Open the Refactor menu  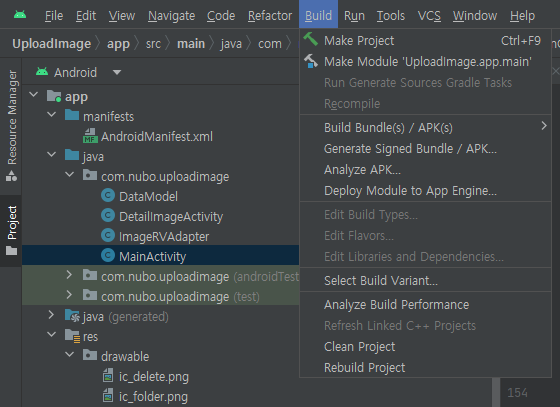pos(270,16)
